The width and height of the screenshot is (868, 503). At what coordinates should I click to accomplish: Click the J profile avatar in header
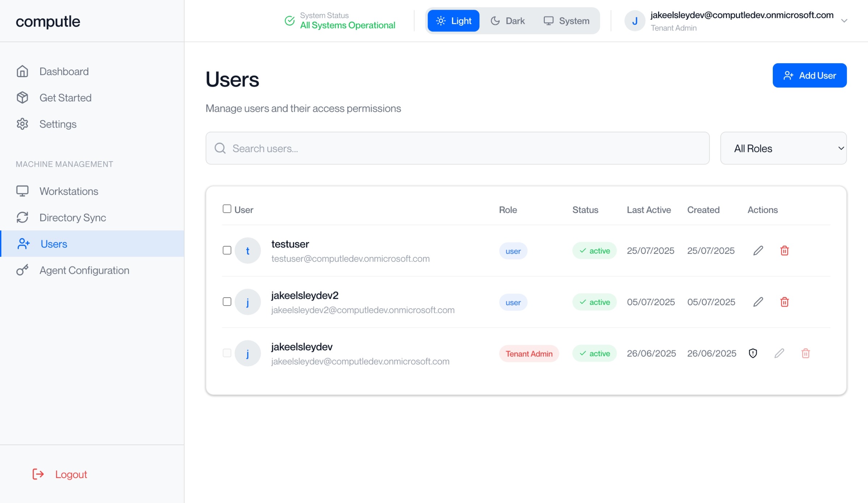point(635,21)
